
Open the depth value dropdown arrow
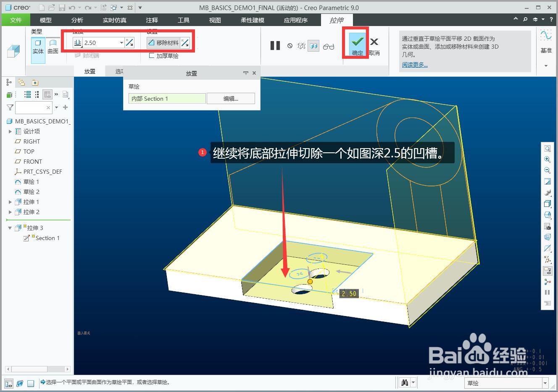tap(121, 43)
